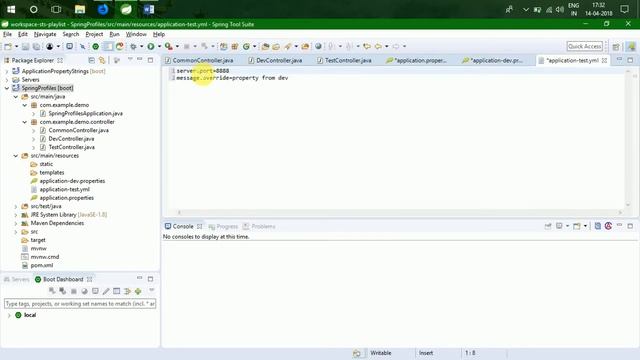
Task: Click the Boot Dashboard stop icon
Action: point(74,291)
